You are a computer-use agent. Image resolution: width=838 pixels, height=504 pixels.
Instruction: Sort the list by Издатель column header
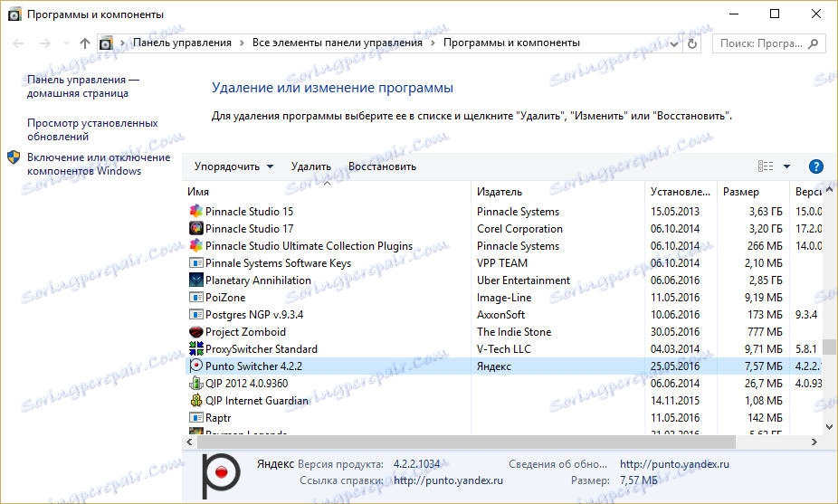tap(557, 191)
